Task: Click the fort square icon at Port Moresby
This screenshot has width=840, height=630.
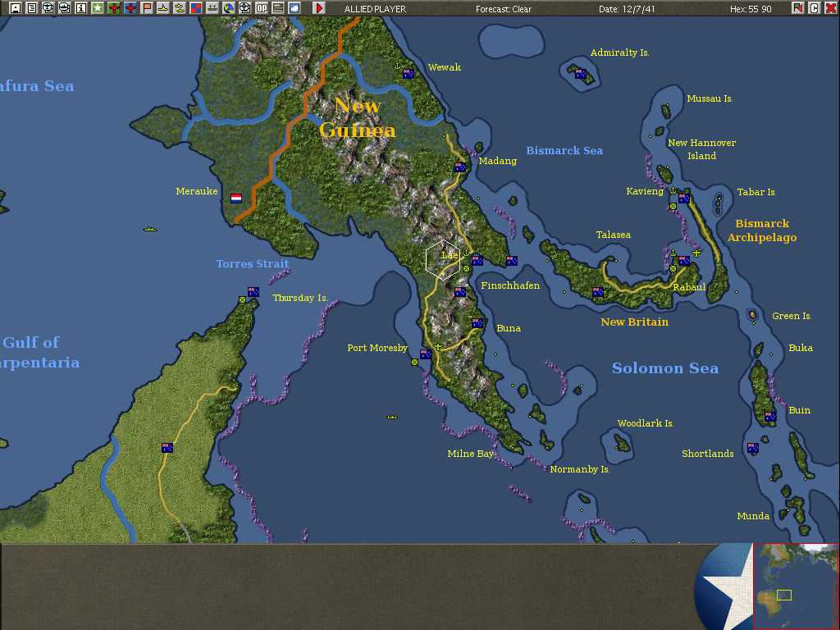Action: point(414,362)
